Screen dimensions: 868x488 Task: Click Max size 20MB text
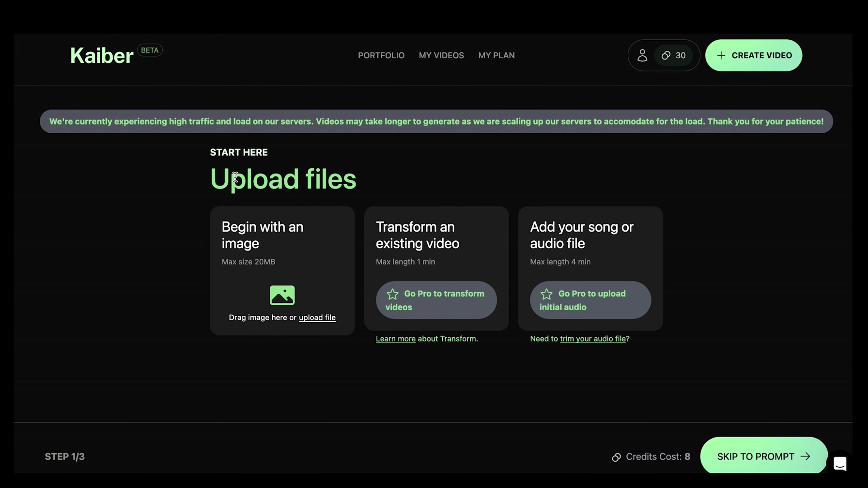[x=248, y=262]
